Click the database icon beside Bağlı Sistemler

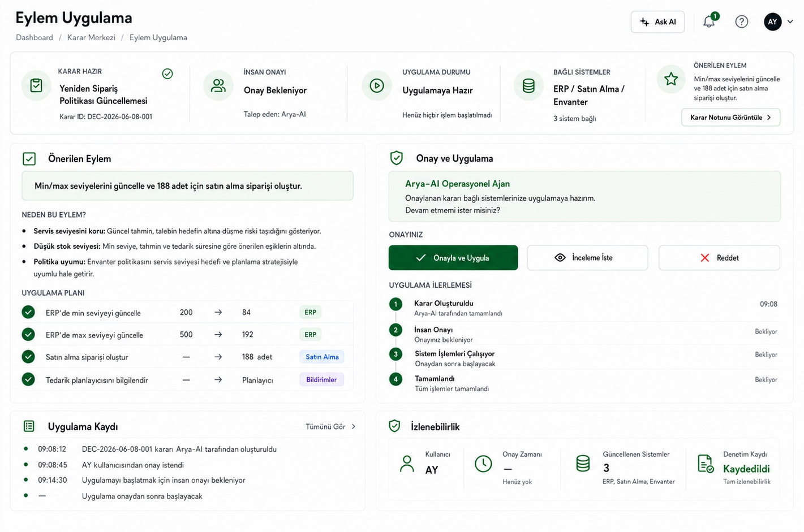click(x=528, y=85)
